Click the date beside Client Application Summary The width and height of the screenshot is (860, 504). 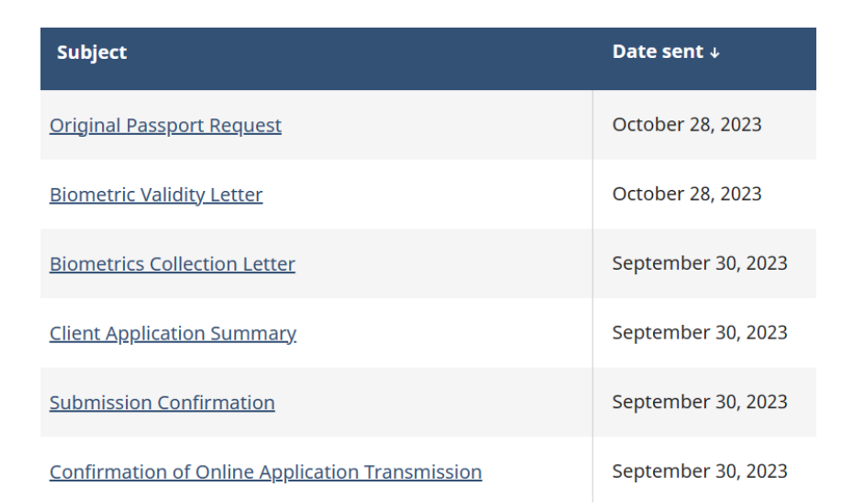699,332
